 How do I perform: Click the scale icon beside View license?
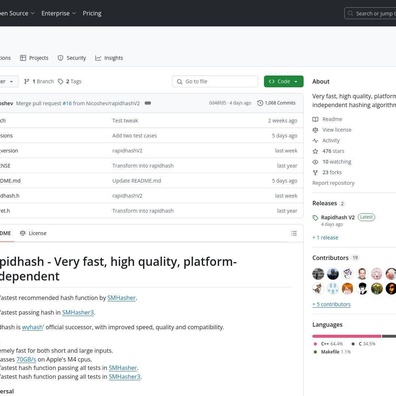pyautogui.click(x=315, y=130)
